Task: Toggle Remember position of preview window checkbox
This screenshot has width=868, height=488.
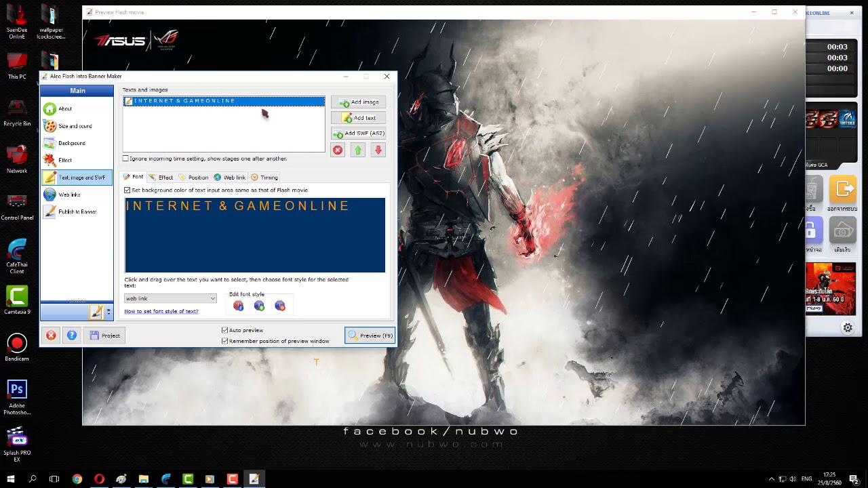Action: click(225, 341)
